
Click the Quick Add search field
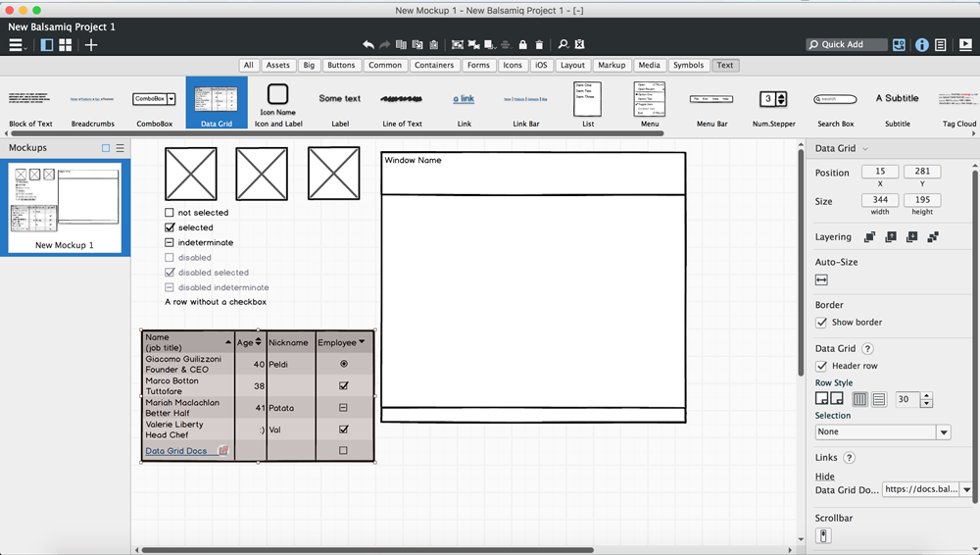(846, 45)
